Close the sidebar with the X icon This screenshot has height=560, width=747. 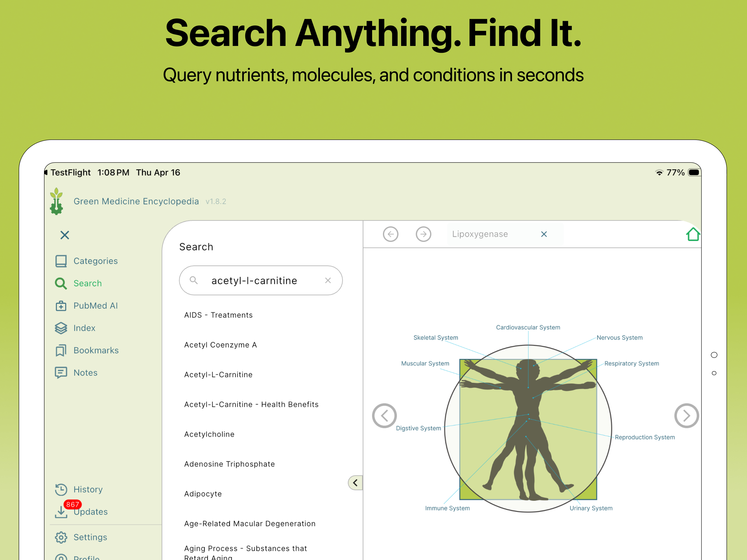click(65, 235)
